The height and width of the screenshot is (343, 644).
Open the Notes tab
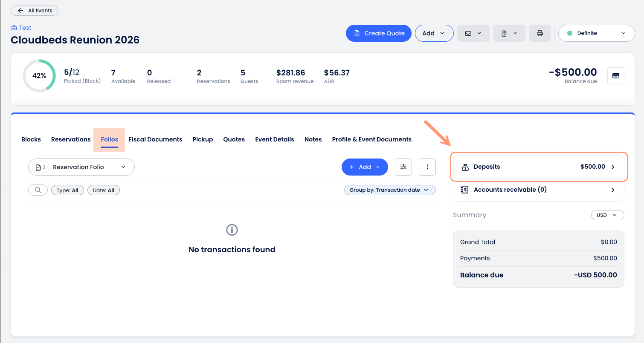[x=313, y=139]
